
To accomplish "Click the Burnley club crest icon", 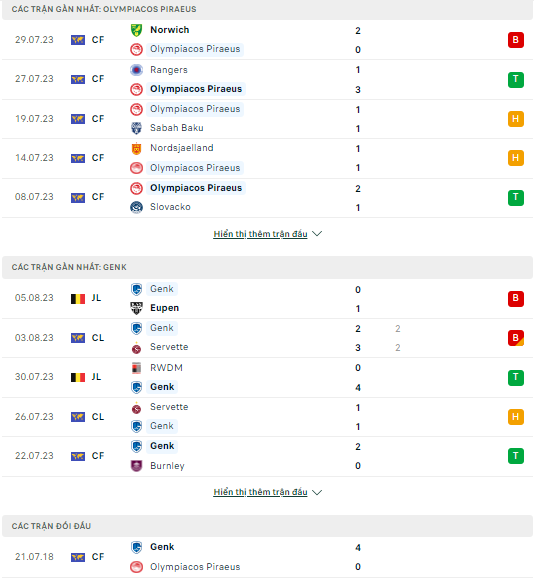I will [136, 466].
